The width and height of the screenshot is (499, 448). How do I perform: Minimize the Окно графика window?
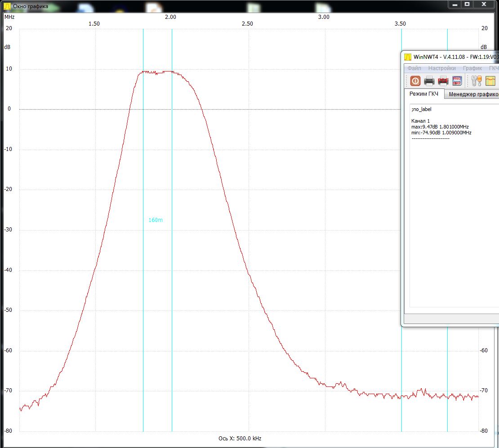point(455,4)
